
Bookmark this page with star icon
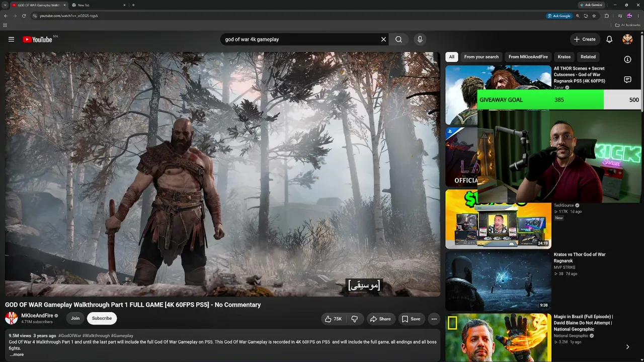[x=594, y=16]
